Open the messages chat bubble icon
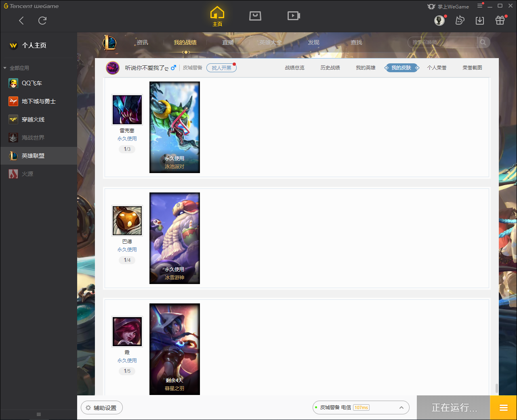 pyautogui.click(x=460, y=20)
